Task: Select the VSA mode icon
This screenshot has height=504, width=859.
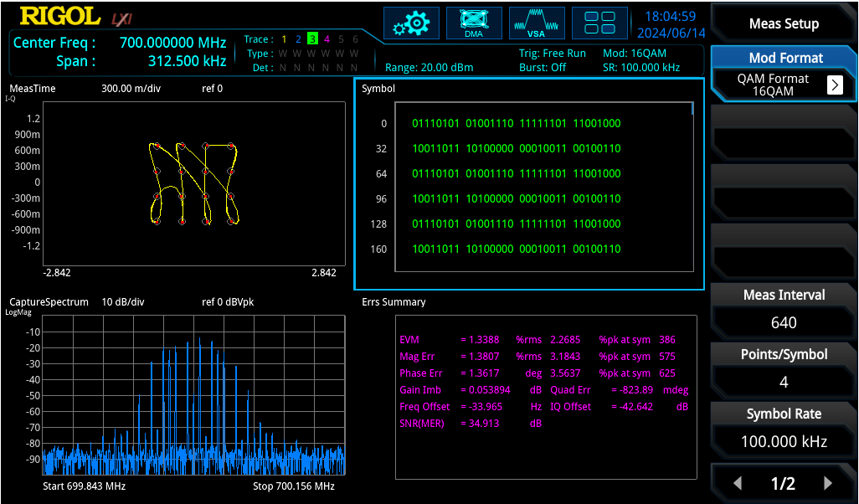Action: click(x=537, y=23)
